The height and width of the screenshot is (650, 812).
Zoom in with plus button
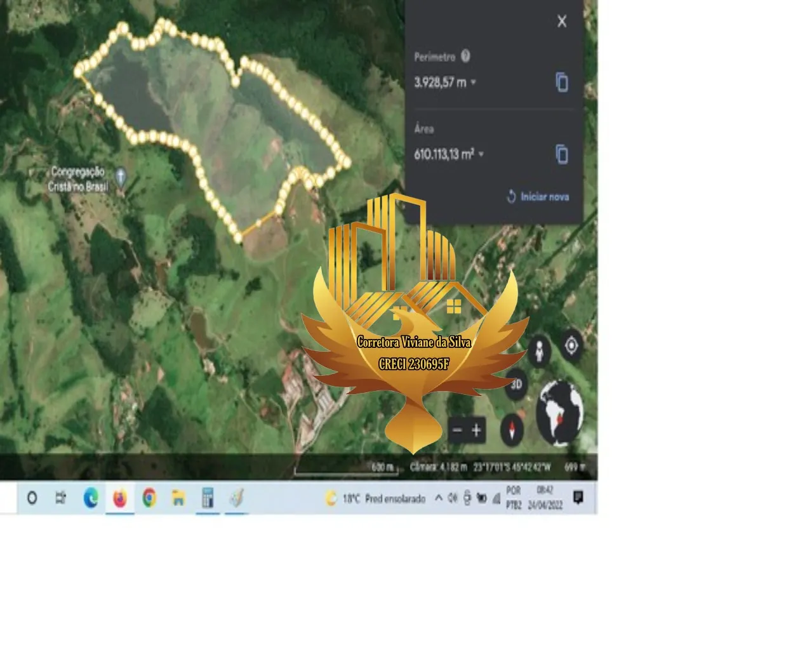[476, 430]
